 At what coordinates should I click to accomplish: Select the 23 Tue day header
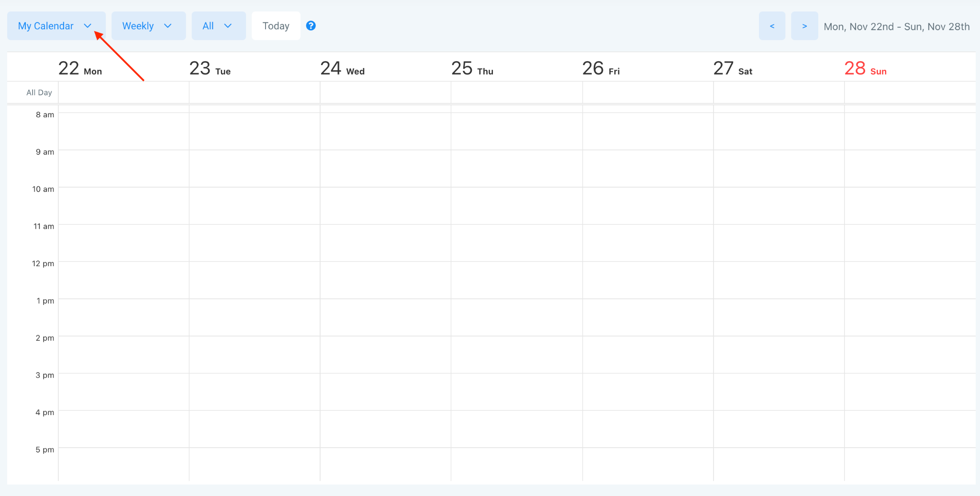click(210, 68)
